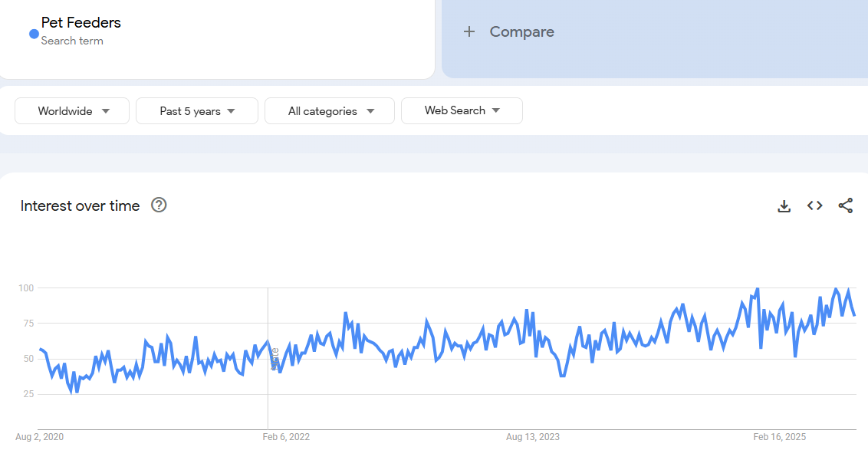Click the Pet Feeders search term

[81, 22]
